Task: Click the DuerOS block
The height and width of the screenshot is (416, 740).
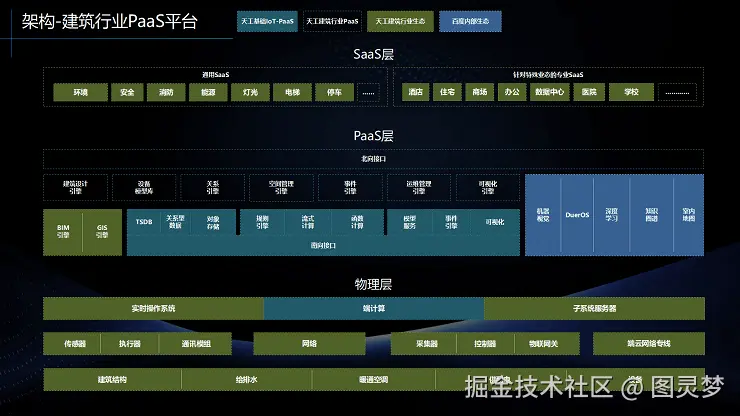Action: 578,215
